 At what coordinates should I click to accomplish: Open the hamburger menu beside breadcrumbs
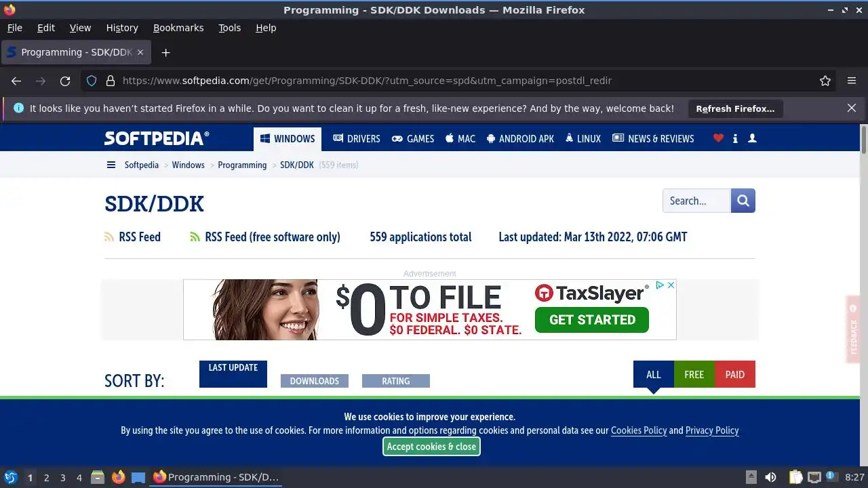click(x=111, y=165)
